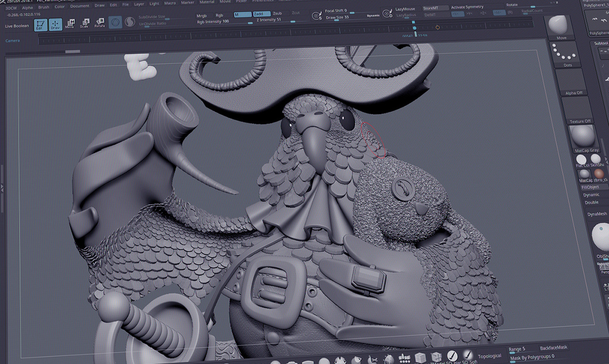Open the Color menu
Viewport: 609px width, 364px height.
(x=60, y=7)
